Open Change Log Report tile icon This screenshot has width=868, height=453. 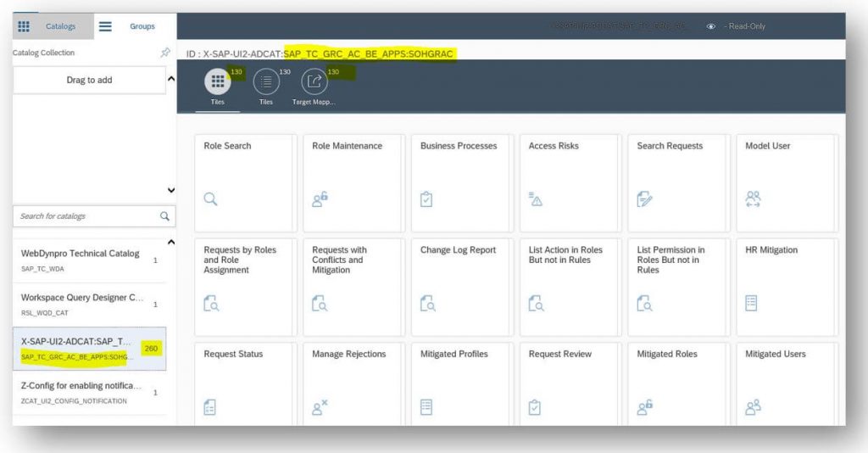[x=428, y=303]
